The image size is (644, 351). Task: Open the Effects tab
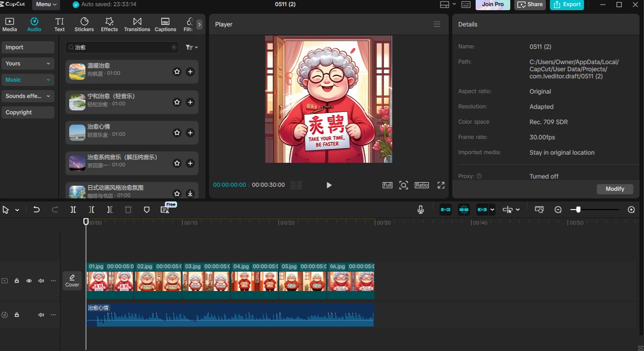pyautogui.click(x=109, y=24)
